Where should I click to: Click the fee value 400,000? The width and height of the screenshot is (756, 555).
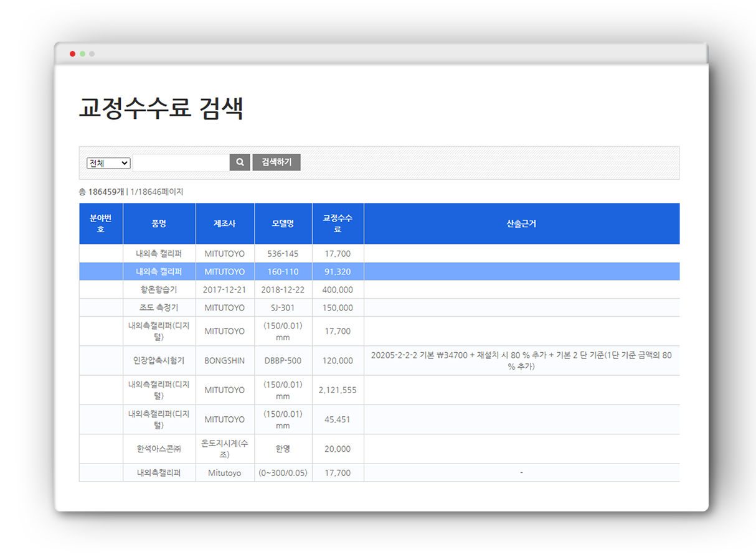(x=338, y=290)
